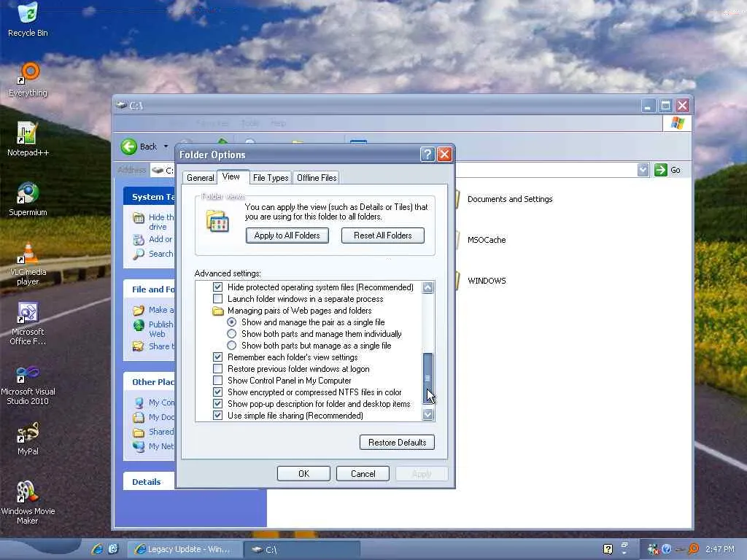Click the Folder Options help question-mark button

427,155
